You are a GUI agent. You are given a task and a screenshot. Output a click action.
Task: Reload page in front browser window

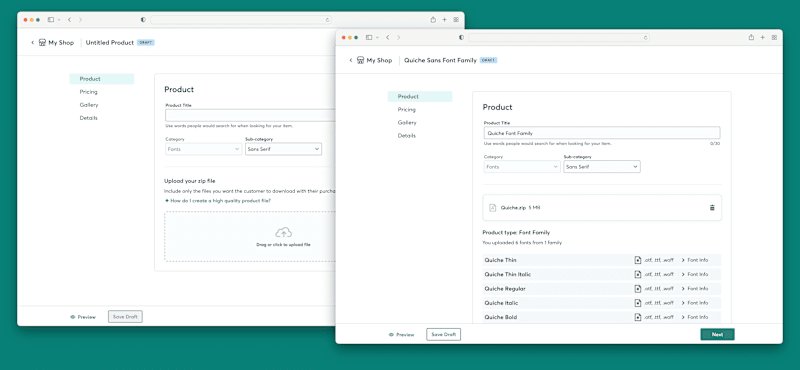coord(645,37)
